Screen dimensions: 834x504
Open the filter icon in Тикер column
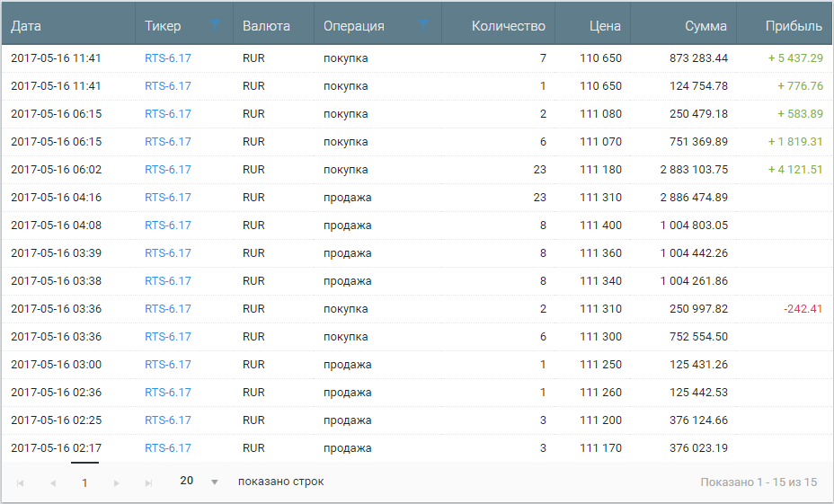click(x=215, y=24)
